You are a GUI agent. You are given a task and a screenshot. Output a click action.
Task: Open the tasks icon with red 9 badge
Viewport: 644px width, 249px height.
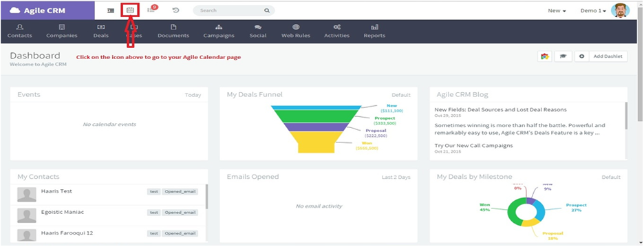coord(152,10)
